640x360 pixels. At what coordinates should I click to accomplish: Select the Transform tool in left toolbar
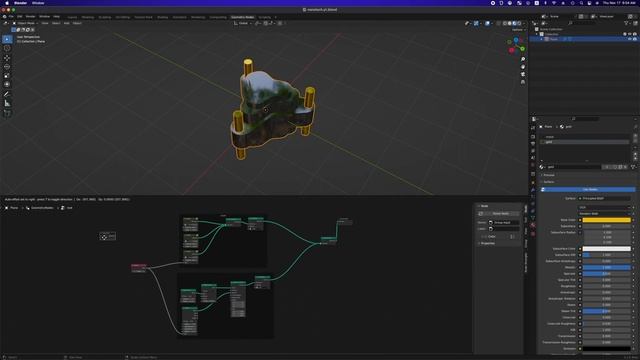(7, 84)
